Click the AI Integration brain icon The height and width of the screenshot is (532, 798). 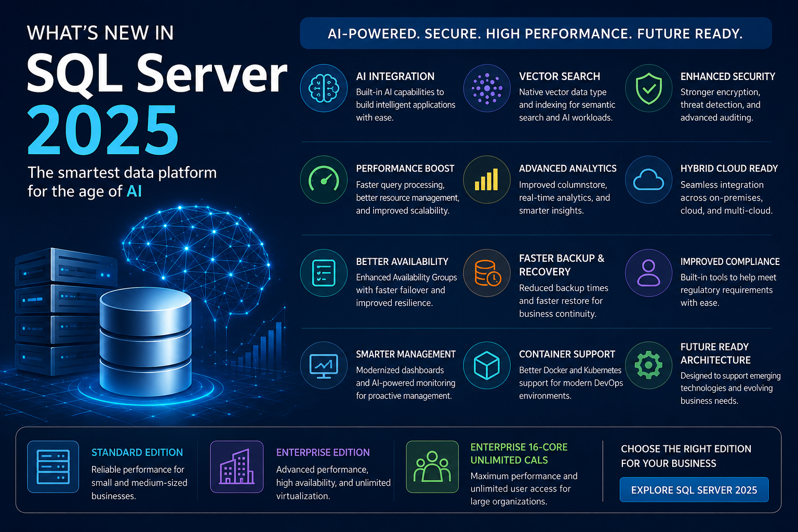324,88
